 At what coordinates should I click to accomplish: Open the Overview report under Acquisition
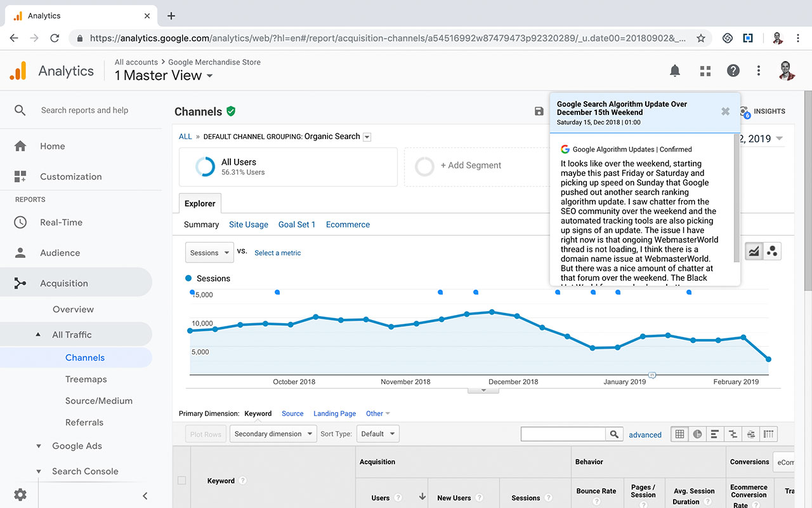click(73, 309)
